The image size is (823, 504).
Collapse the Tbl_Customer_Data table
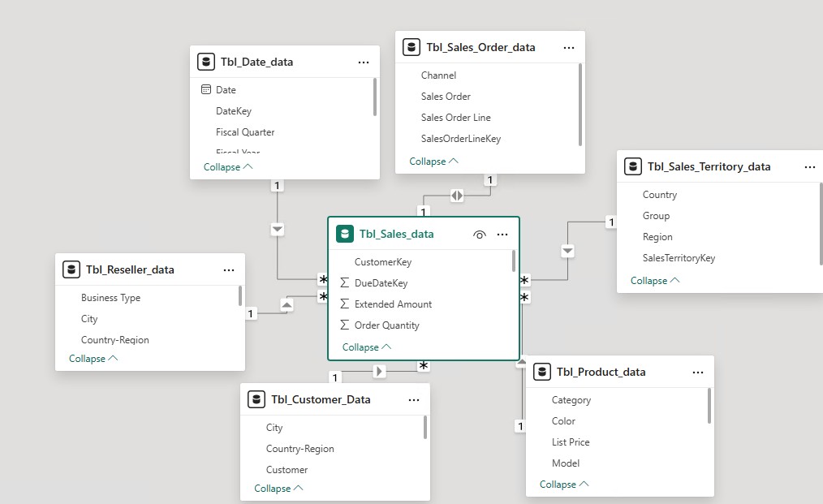pyautogui.click(x=278, y=489)
